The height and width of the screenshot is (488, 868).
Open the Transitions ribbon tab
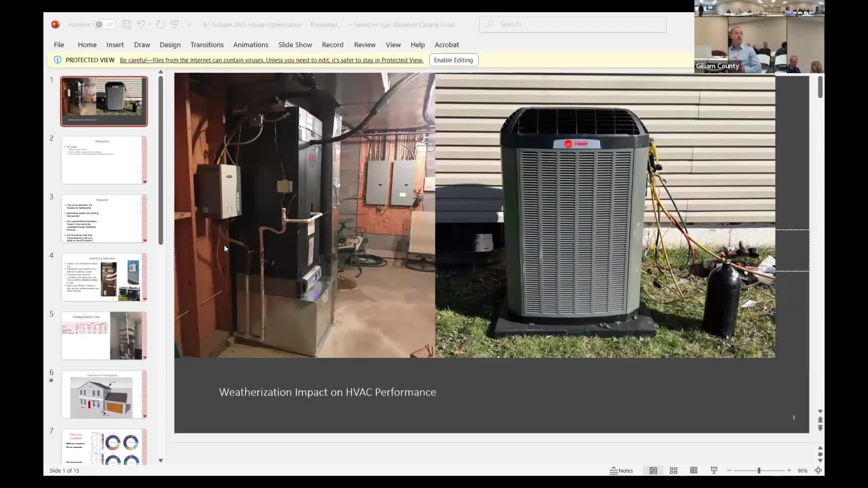point(207,45)
